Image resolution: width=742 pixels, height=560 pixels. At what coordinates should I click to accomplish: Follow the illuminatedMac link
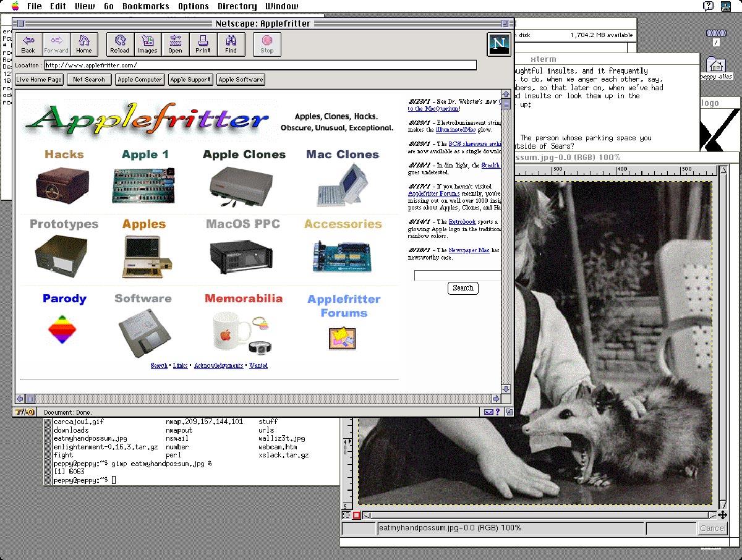pyautogui.click(x=454, y=130)
